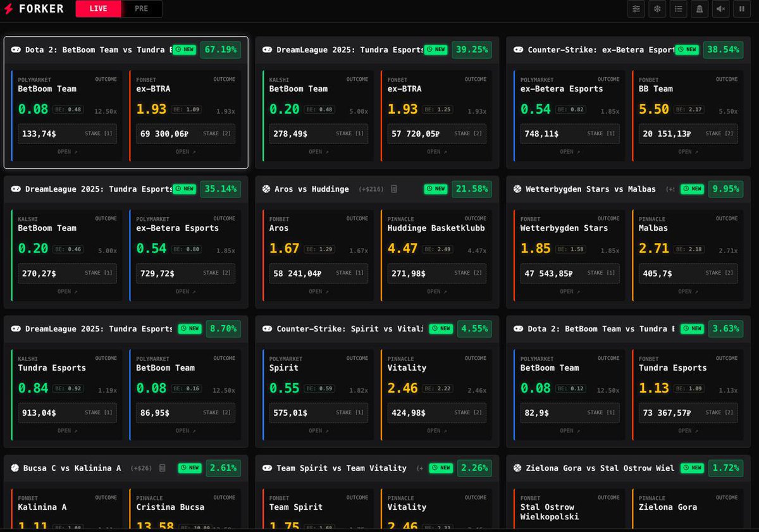The width and height of the screenshot is (759, 532).
Task: Click odds 5.50 for BB Team
Action: pyautogui.click(x=654, y=109)
